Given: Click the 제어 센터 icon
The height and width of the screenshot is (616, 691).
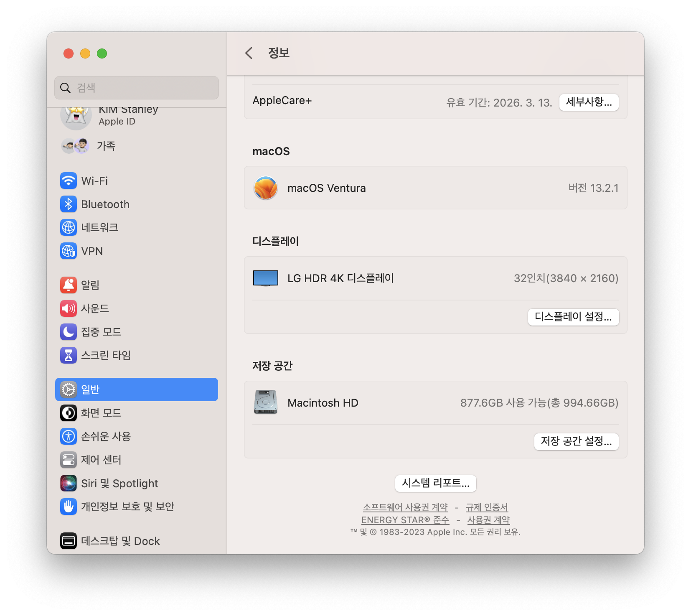Looking at the screenshot, I should 69,460.
